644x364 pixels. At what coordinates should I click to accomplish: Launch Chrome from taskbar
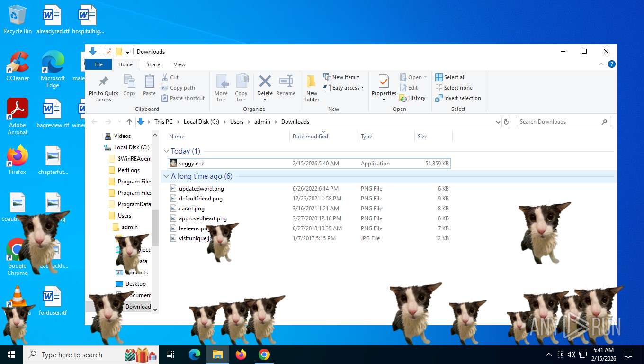point(264,355)
